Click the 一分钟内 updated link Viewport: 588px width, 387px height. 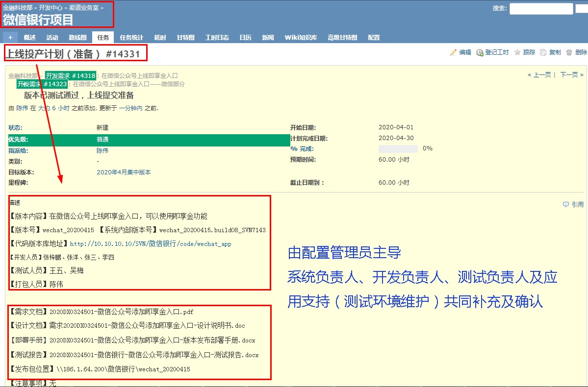131,108
